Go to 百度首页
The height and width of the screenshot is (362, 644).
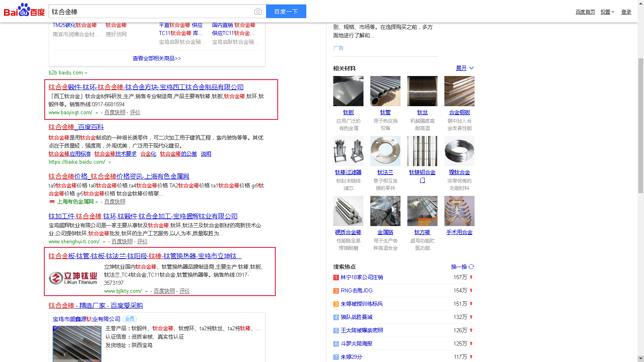coord(585,12)
